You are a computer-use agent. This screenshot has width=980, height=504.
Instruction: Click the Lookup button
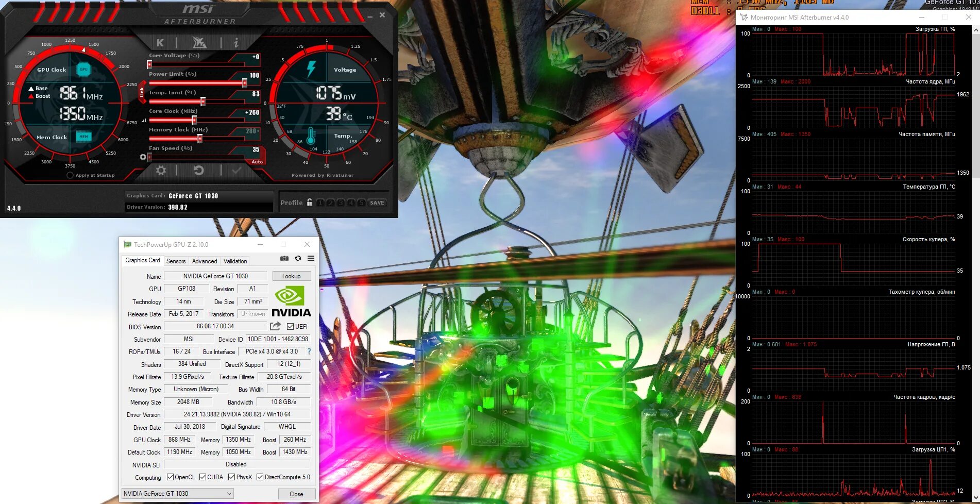[x=292, y=276]
